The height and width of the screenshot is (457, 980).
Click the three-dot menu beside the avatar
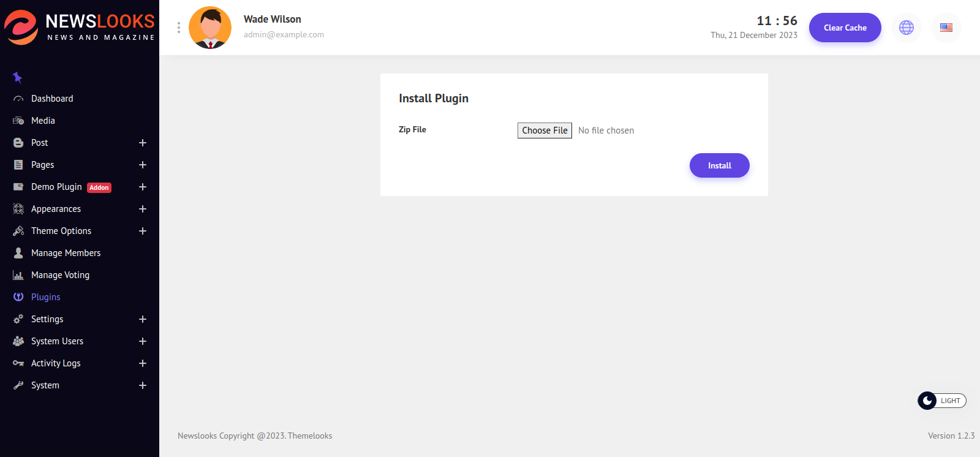(x=178, y=28)
